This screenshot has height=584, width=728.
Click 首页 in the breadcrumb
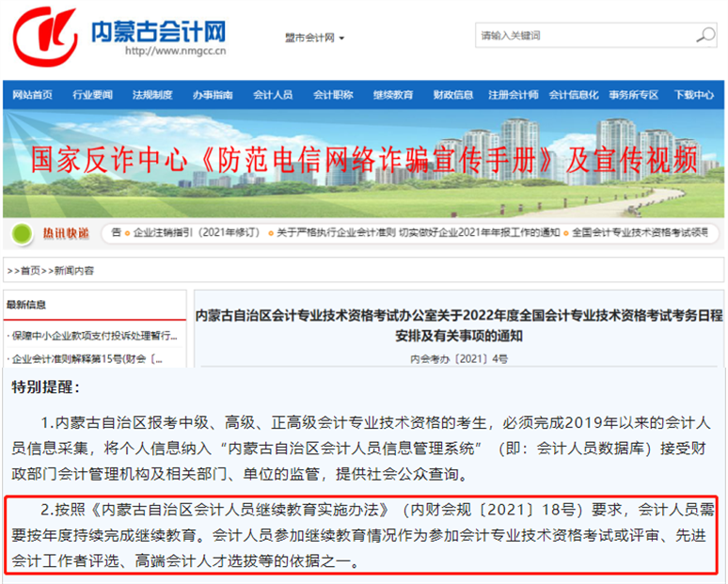(30, 271)
